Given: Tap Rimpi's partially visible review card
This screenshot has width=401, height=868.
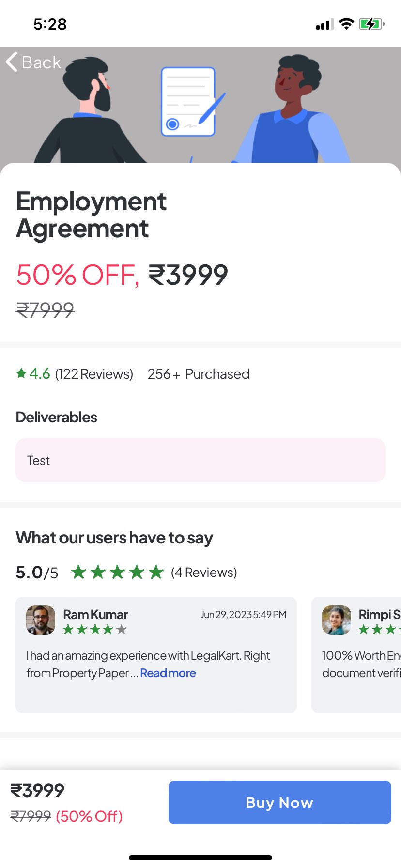Looking at the screenshot, I should pyautogui.click(x=356, y=655).
